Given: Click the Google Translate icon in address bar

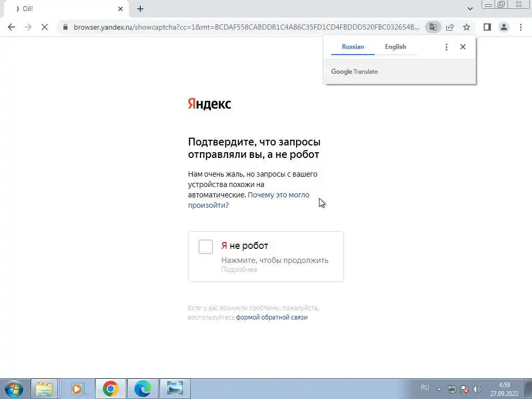Looking at the screenshot, I should click(x=433, y=27).
